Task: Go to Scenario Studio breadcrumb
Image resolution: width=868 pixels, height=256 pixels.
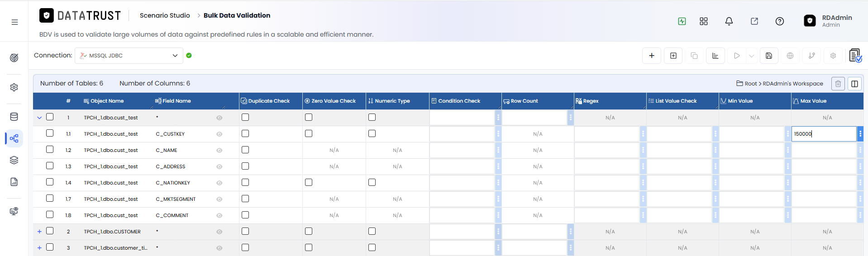Action: [165, 15]
